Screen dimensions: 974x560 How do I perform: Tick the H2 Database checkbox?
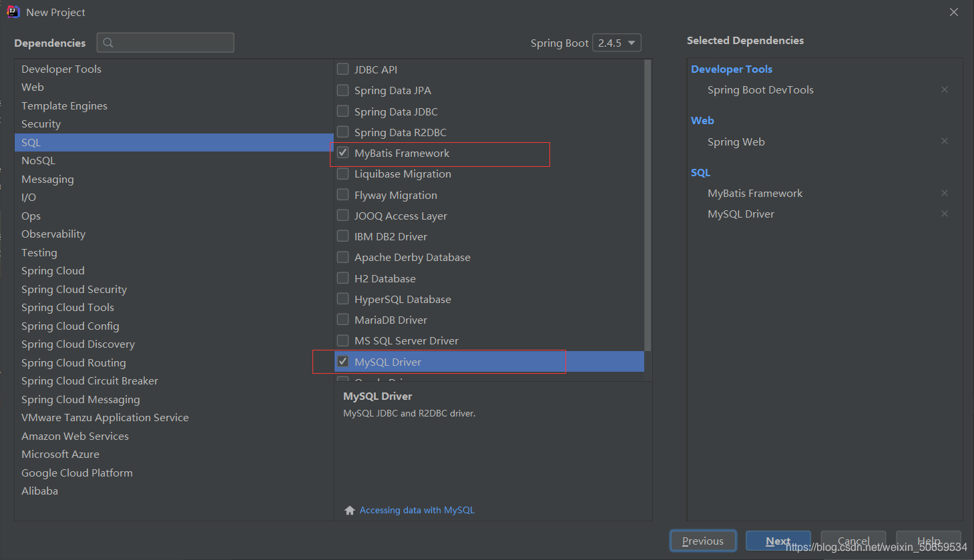pos(343,278)
